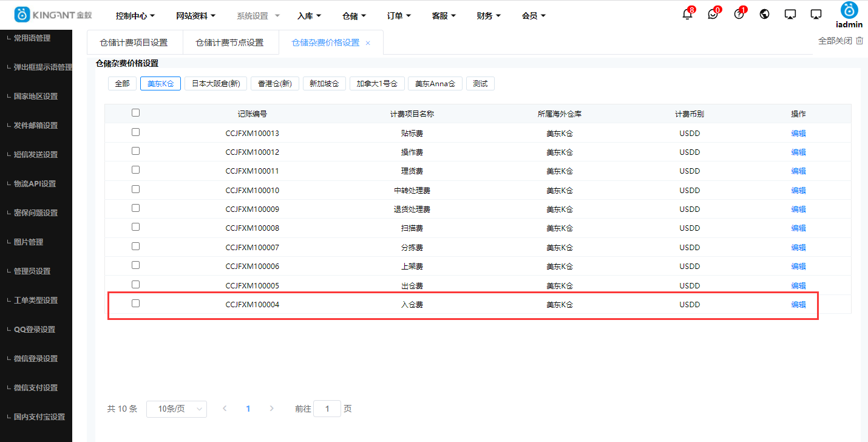This screenshot has width=868, height=442.
Task: Expand the 财务 navigation dropdown
Action: (x=489, y=15)
